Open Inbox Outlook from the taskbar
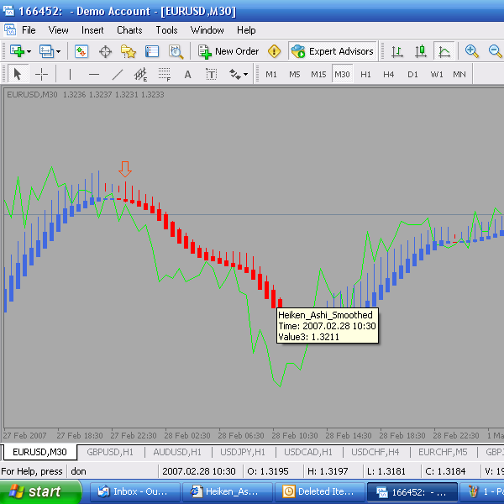The width and height of the screenshot is (504, 504). coord(132,492)
